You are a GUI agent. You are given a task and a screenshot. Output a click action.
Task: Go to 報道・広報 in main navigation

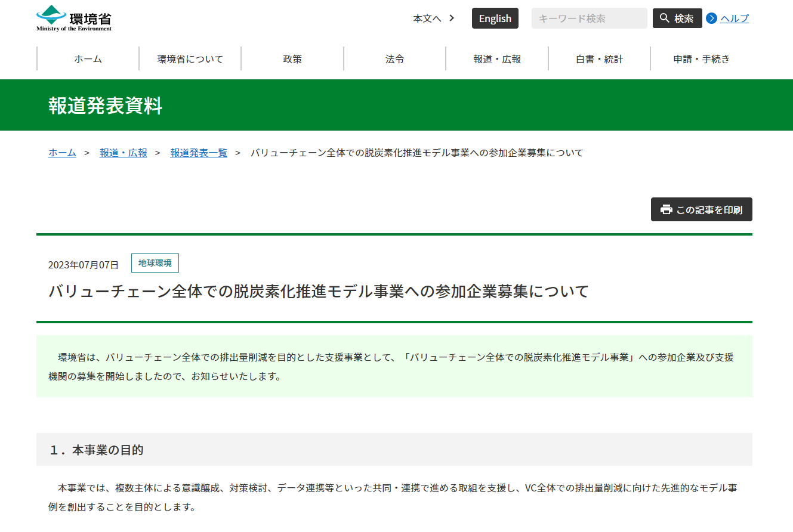(x=497, y=58)
